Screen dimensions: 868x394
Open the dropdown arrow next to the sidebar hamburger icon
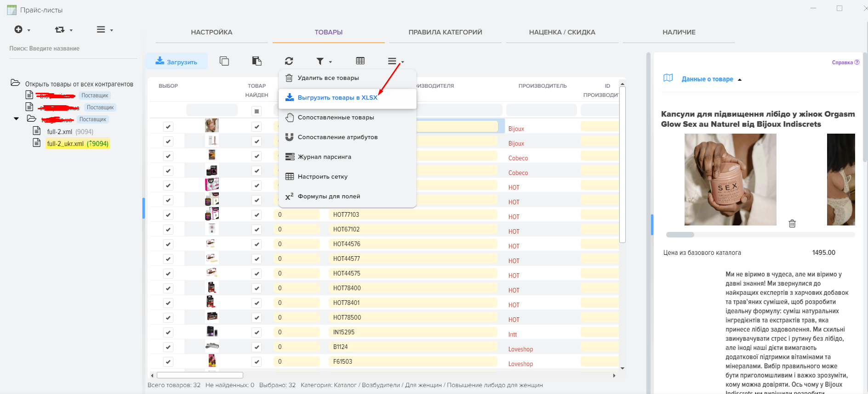click(x=111, y=30)
